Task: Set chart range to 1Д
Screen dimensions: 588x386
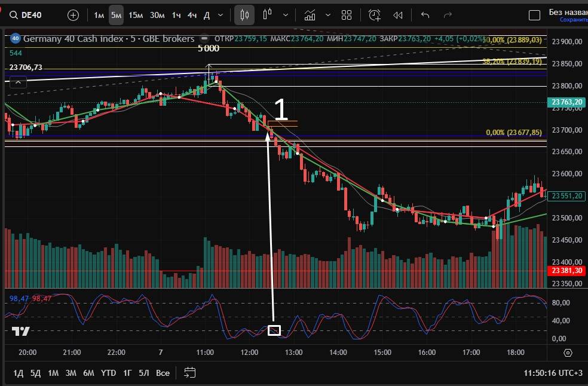Action: tap(18, 373)
